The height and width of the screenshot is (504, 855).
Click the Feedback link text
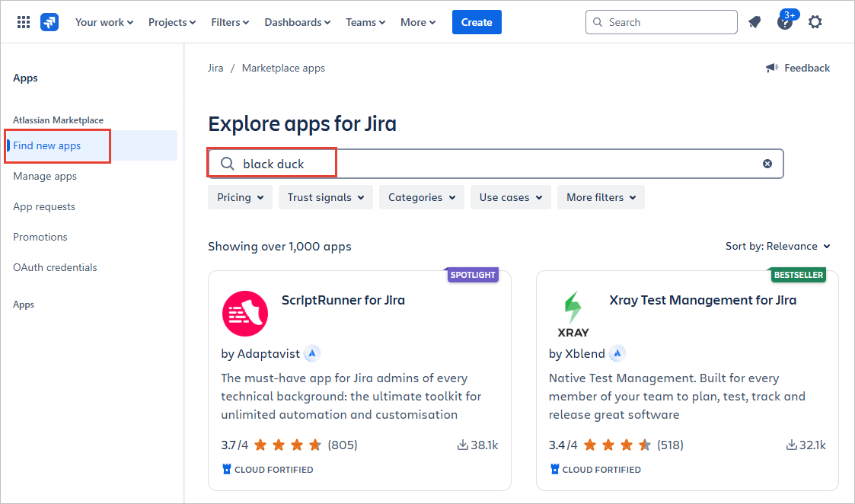pos(807,69)
